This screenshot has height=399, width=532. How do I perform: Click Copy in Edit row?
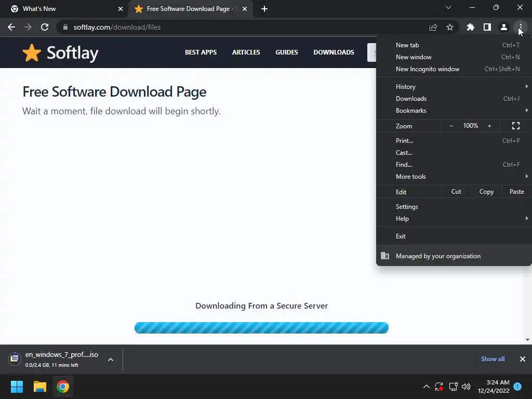[486, 192]
